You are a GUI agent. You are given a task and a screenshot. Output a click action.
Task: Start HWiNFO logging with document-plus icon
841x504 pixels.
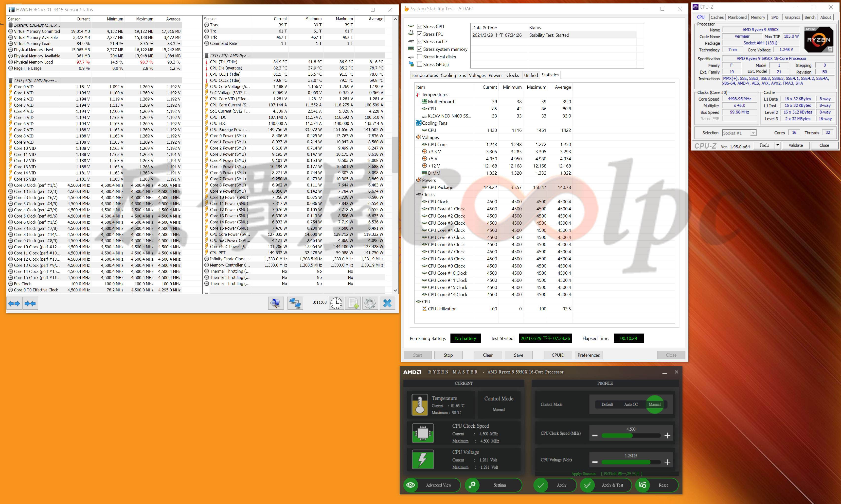point(353,303)
